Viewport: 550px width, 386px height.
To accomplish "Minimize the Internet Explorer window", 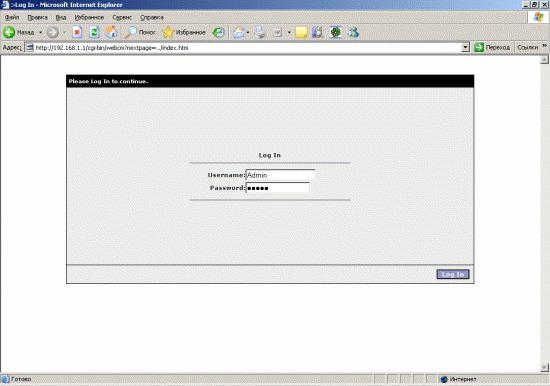I will (525, 5).
